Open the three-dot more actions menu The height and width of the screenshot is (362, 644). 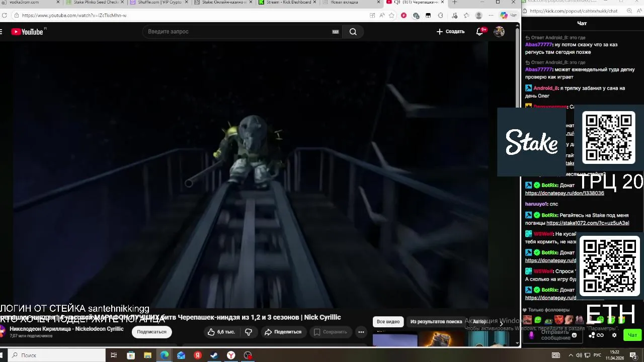click(361, 332)
